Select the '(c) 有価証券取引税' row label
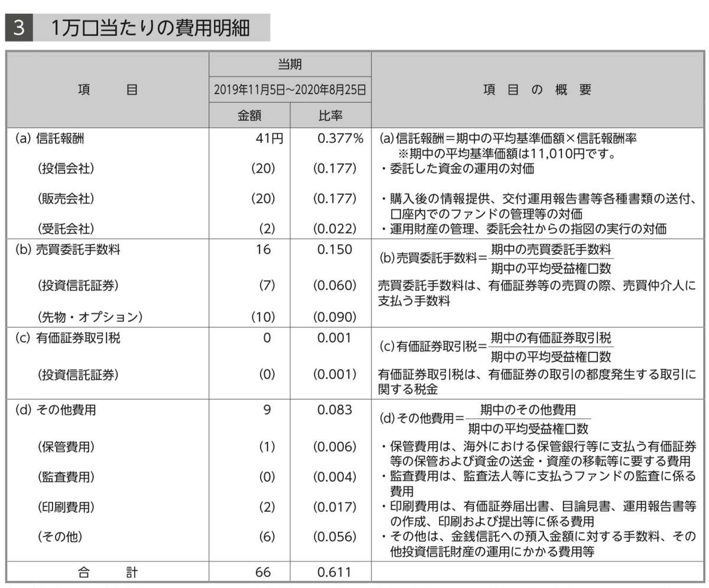The width and height of the screenshot is (709, 588). pos(67,338)
